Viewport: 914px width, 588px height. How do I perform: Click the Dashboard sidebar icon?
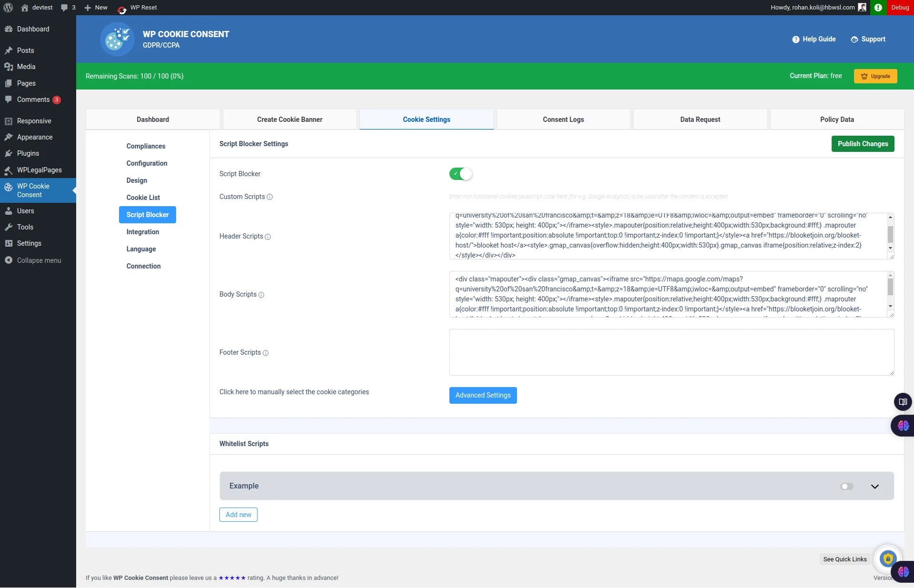pos(9,29)
